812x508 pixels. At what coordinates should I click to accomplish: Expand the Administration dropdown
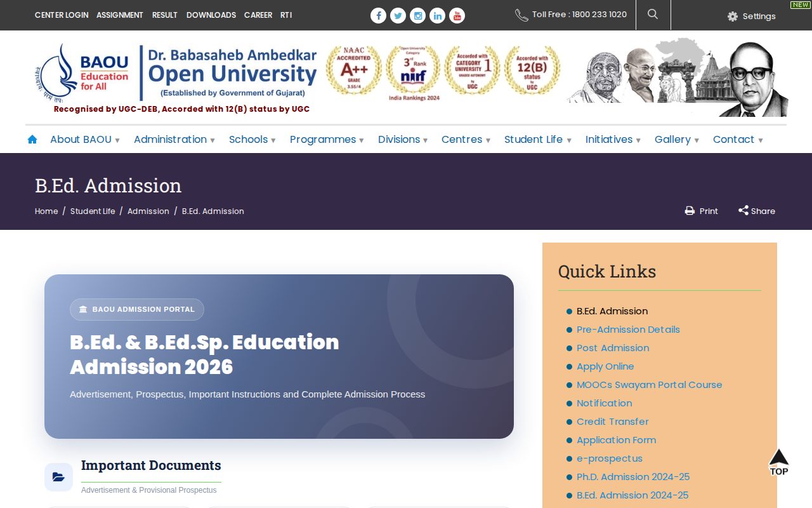pos(174,140)
